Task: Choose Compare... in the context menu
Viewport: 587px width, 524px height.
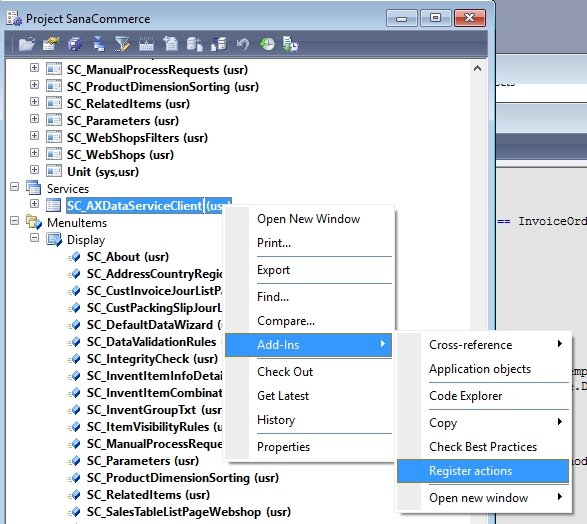Action: (308, 321)
